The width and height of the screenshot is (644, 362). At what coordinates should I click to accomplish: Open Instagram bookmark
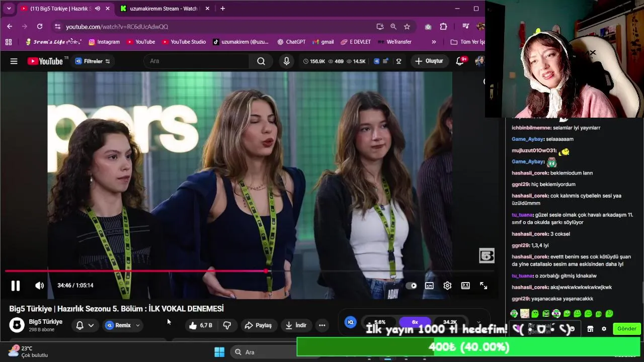coord(104,42)
